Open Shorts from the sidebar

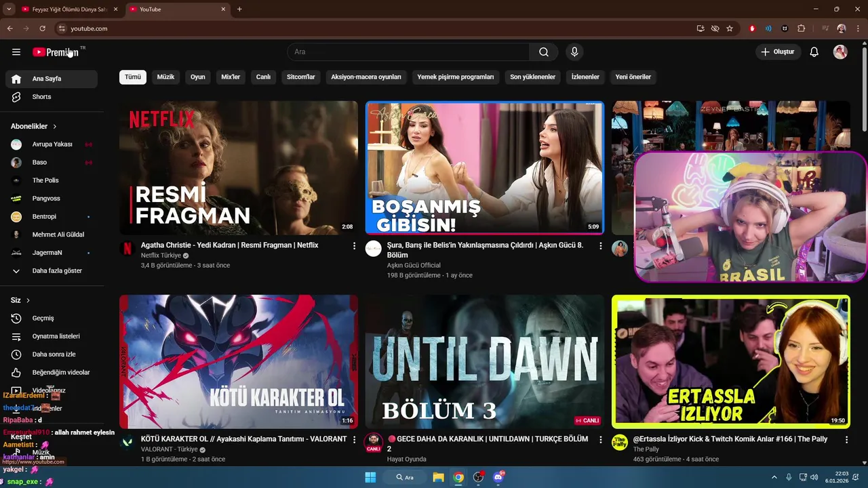click(x=52, y=97)
